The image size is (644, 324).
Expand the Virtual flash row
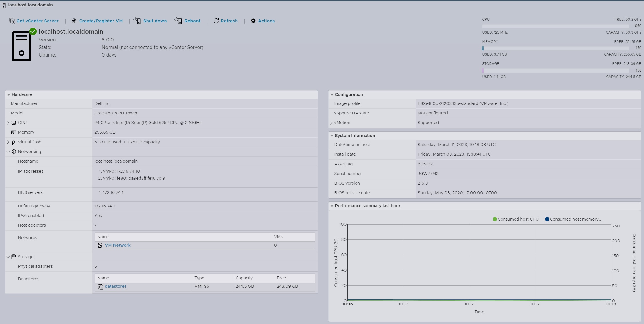[x=8, y=142]
